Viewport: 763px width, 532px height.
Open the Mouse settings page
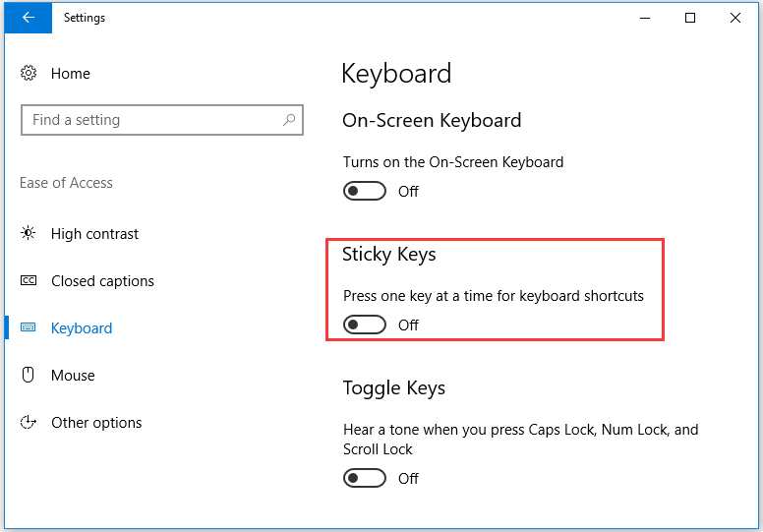[73, 376]
